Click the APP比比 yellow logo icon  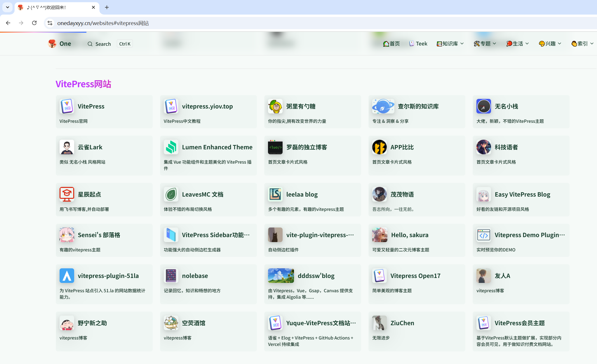click(x=380, y=147)
